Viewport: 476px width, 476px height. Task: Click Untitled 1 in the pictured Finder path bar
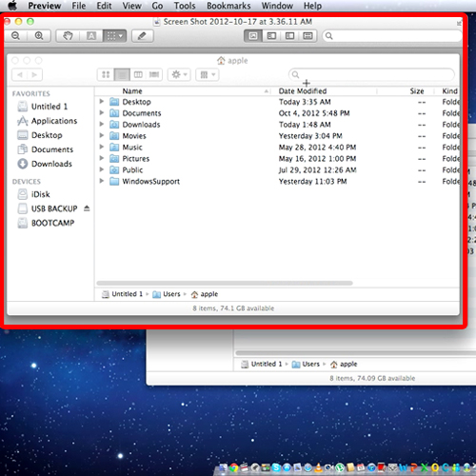[122, 294]
